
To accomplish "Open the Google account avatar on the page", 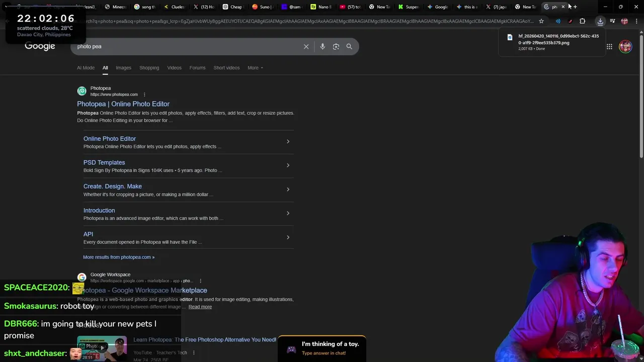I will (x=625, y=46).
